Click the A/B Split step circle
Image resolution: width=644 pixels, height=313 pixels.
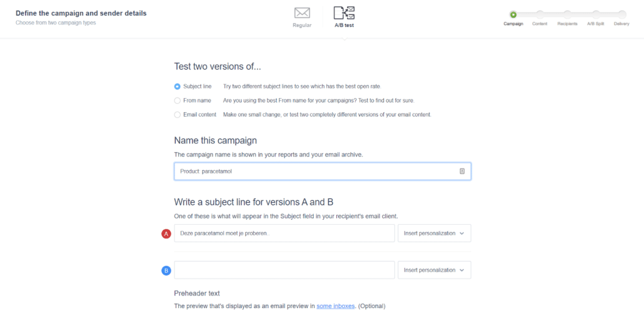[x=595, y=15]
